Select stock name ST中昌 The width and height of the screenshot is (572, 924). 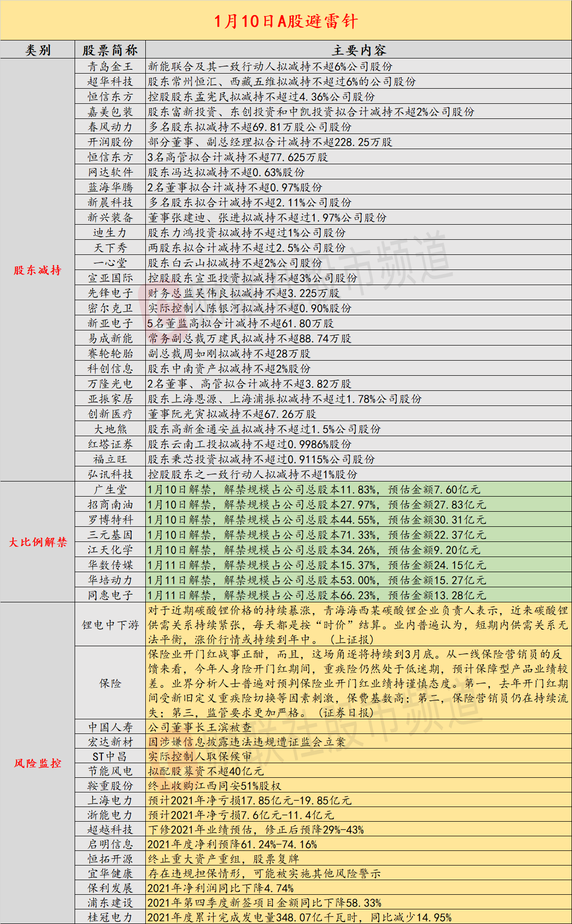pyautogui.click(x=110, y=756)
